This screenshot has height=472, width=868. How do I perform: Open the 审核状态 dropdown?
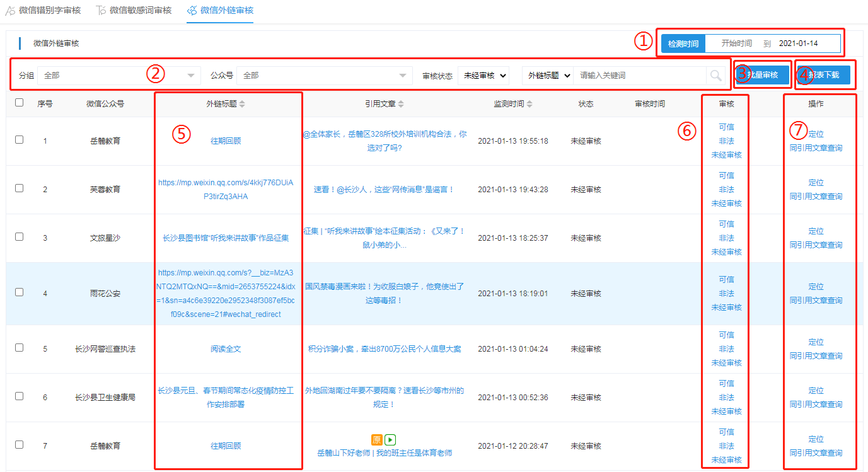(483, 76)
